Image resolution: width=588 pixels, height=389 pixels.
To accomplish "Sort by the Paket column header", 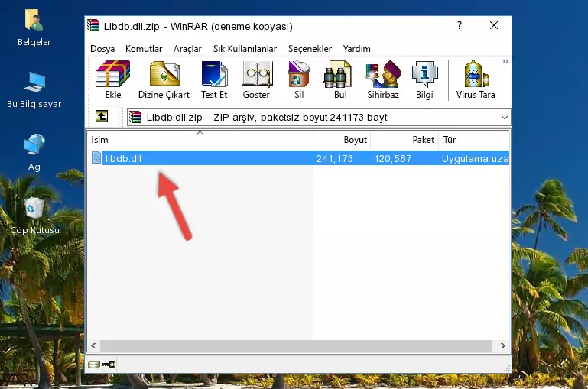I will coord(404,140).
